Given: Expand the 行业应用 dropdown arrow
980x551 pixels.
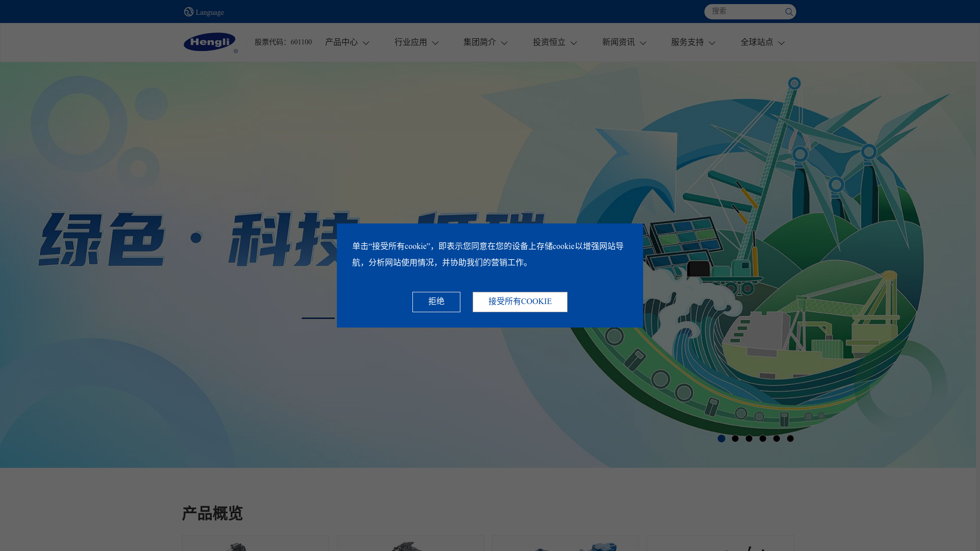Looking at the screenshot, I should 435,43.
